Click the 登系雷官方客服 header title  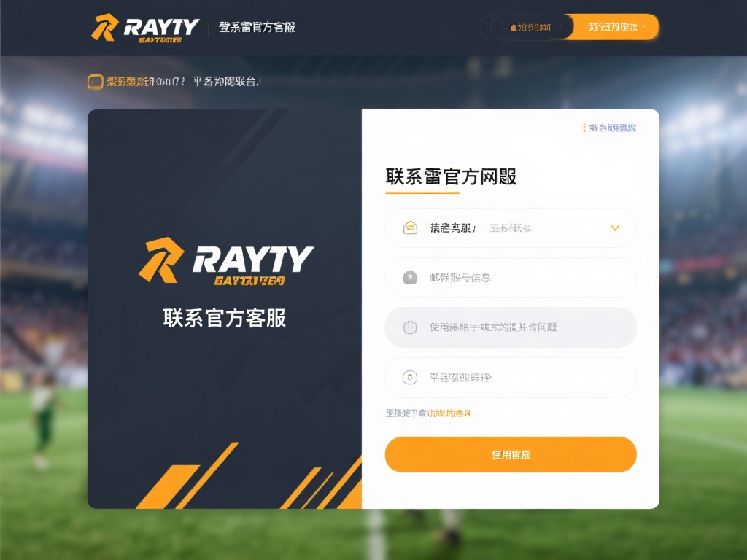[257, 28]
